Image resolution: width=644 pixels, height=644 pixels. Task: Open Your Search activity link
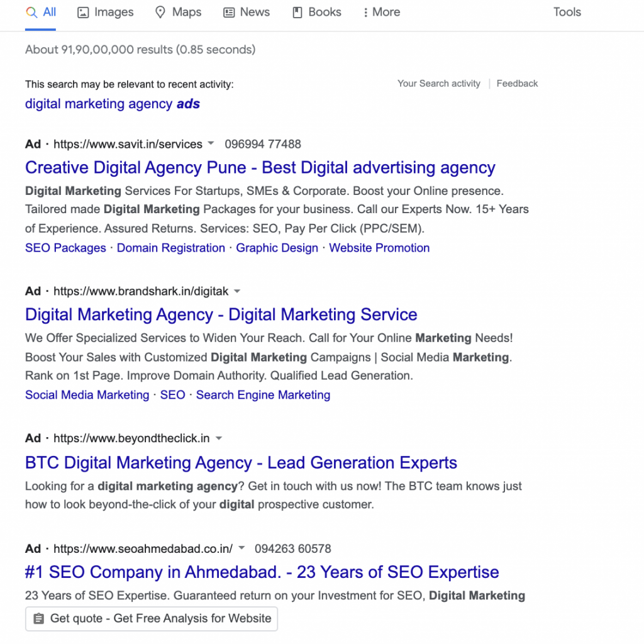438,84
